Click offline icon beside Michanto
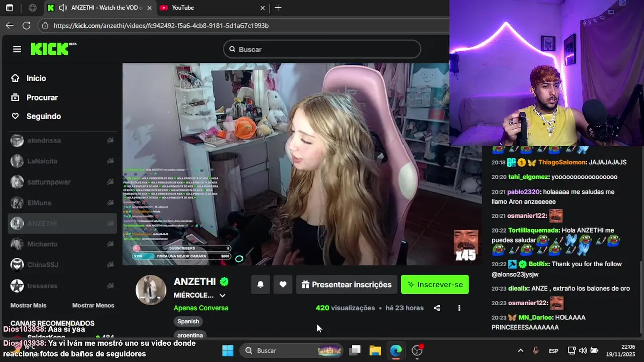The height and width of the screenshot is (362, 644). point(110,244)
